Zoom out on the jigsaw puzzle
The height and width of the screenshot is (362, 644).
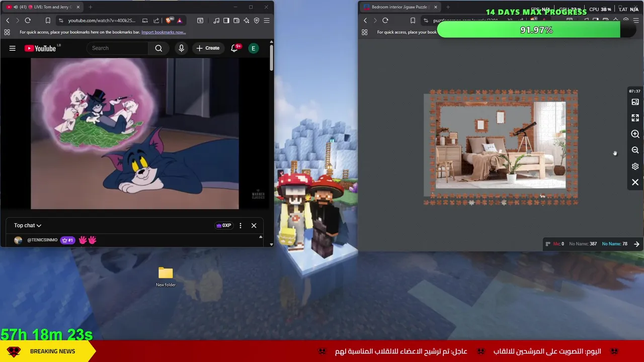pyautogui.click(x=635, y=150)
